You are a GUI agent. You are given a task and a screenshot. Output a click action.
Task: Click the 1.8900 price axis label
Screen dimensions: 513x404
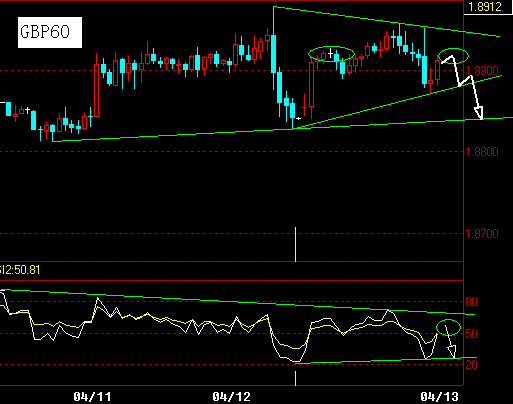tap(482, 71)
